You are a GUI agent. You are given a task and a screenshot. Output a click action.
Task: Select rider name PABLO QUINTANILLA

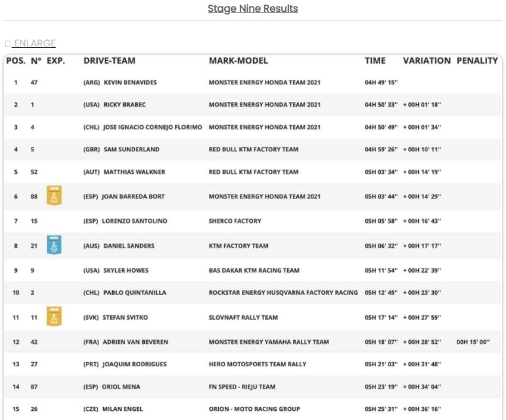tap(135, 293)
